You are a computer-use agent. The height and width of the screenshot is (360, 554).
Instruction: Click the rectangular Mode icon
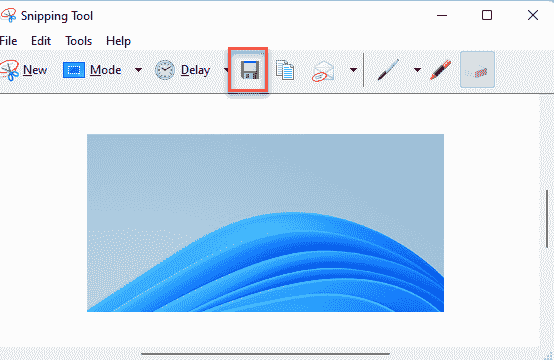(x=74, y=70)
